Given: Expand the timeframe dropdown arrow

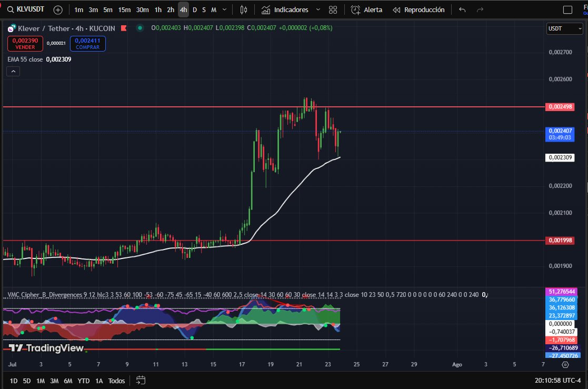Looking at the screenshot, I should click(224, 10).
